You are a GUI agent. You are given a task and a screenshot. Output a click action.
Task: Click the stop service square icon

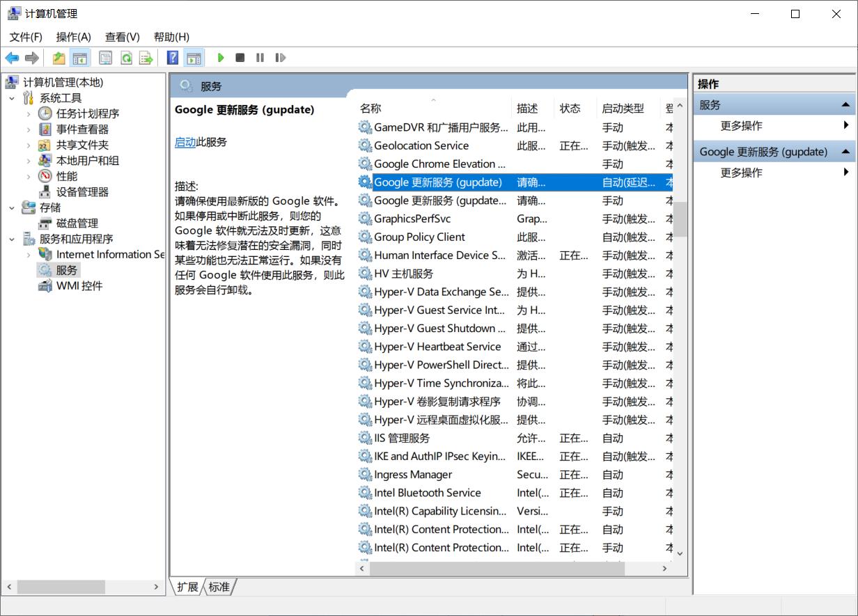pos(240,58)
